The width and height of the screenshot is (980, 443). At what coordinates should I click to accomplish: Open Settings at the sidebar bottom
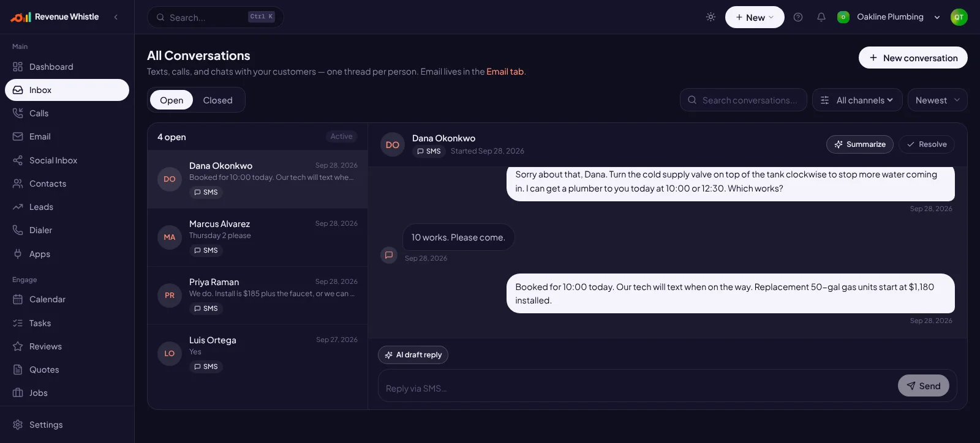coord(67,425)
